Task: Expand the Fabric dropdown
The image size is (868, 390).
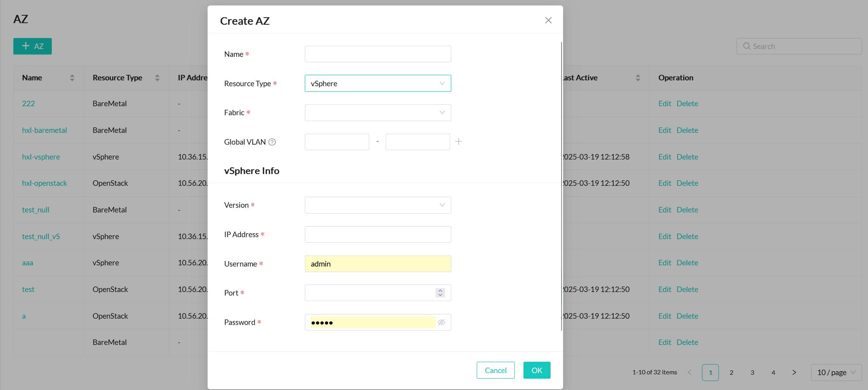Action: pos(377,113)
